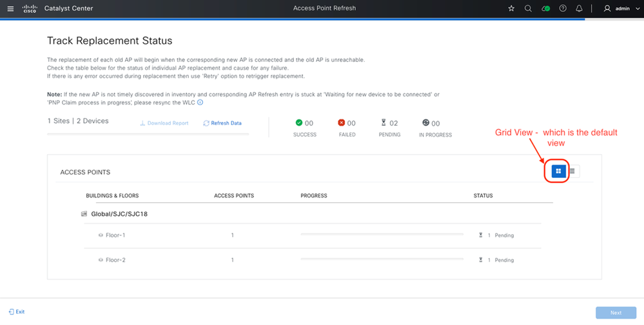The height and width of the screenshot is (325, 644).
Task: Open the notifications bell
Action: [579, 8]
